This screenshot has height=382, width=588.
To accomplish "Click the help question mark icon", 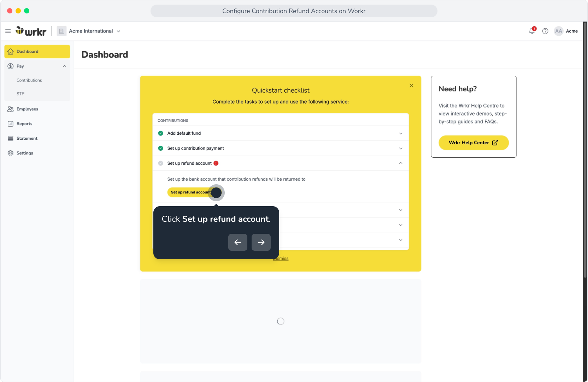I will coord(545,31).
